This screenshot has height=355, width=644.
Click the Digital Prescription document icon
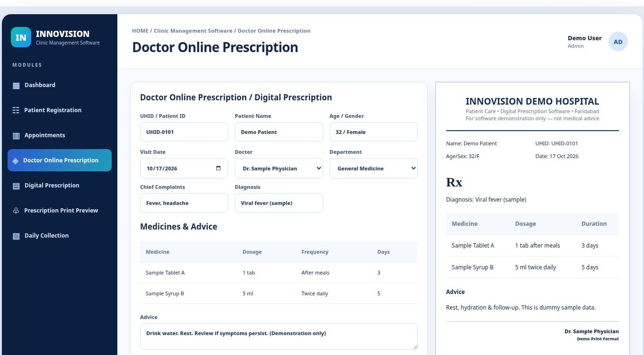pyautogui.click(x=16, y=186)
